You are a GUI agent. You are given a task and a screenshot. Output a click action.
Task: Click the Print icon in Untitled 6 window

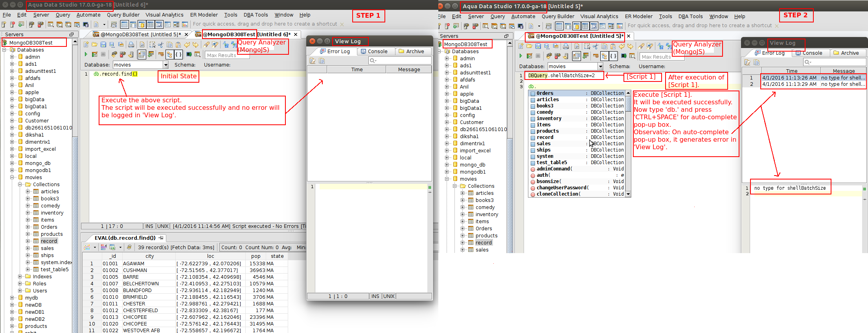(131, 44)
